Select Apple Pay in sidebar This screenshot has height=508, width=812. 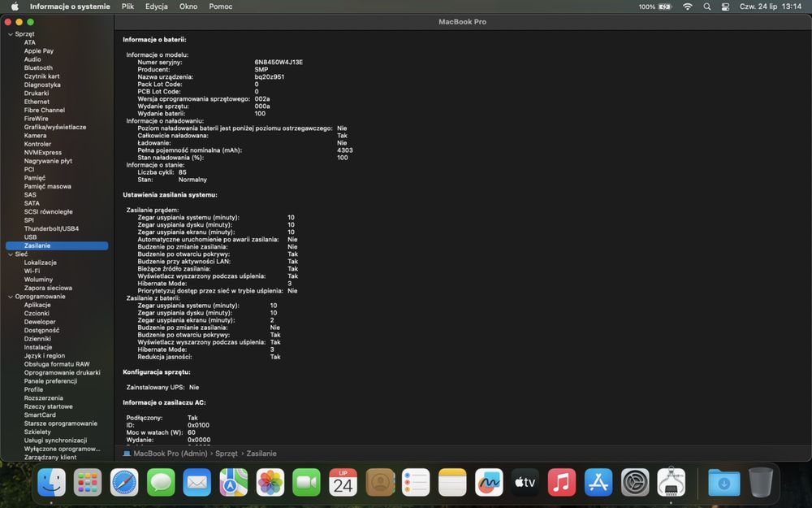tap(39, 50)
